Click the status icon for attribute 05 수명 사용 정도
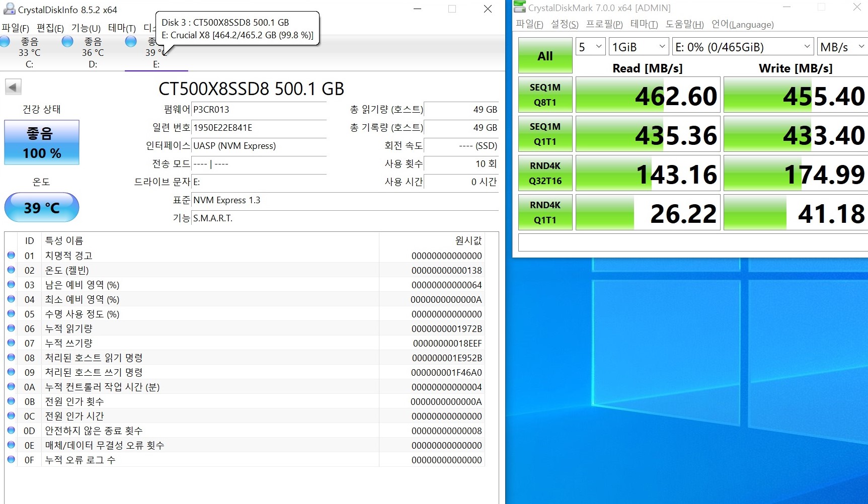This screenshot has height=504, width=868. (11, 313)
